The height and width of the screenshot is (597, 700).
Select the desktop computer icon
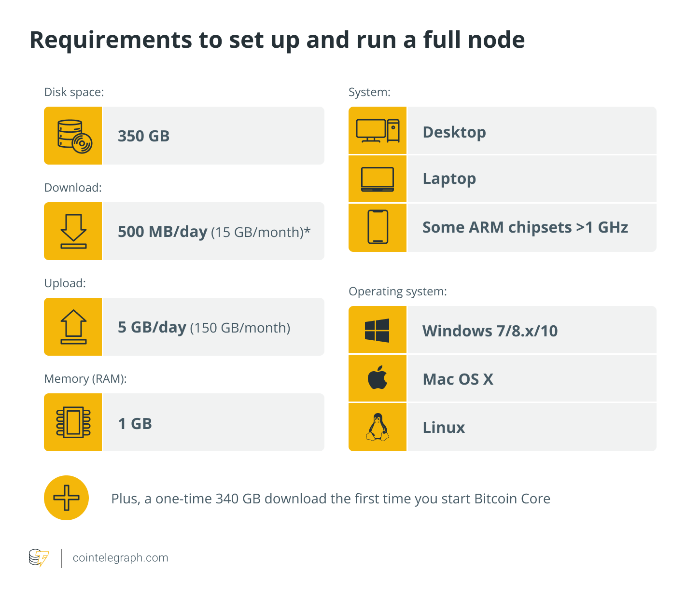pos(378,131)
